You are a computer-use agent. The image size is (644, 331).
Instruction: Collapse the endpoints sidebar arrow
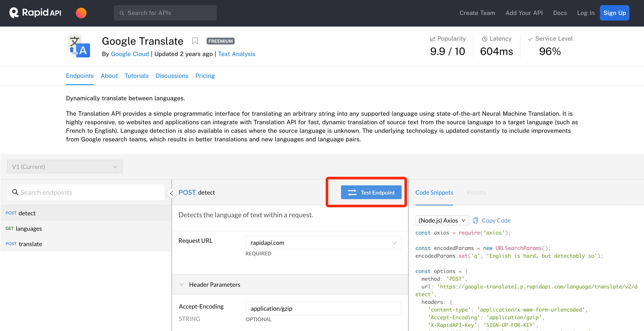click(171, 193)
